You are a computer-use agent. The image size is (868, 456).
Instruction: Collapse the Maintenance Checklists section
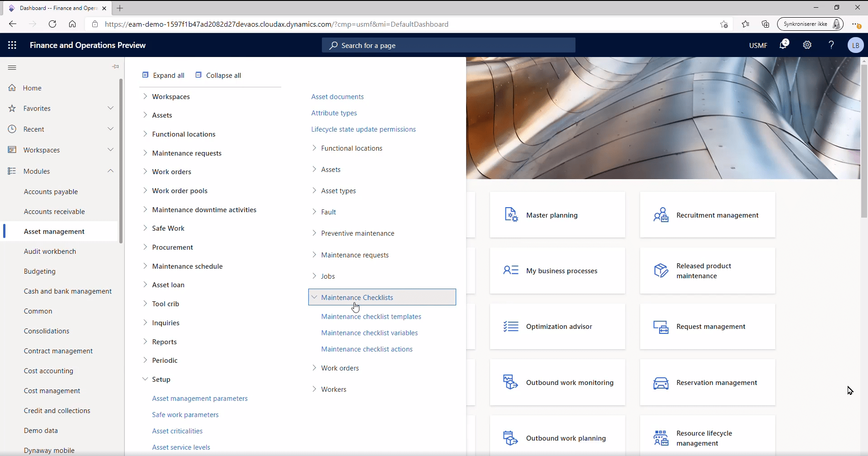(314, 297)
